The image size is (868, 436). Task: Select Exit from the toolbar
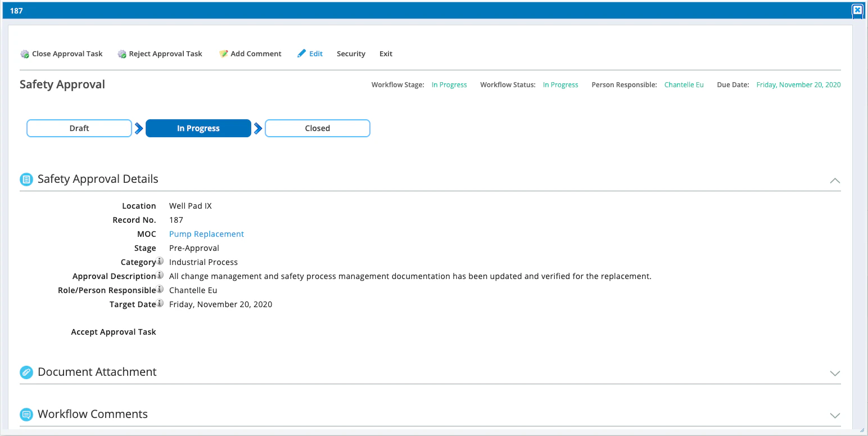tap(386, 53)
